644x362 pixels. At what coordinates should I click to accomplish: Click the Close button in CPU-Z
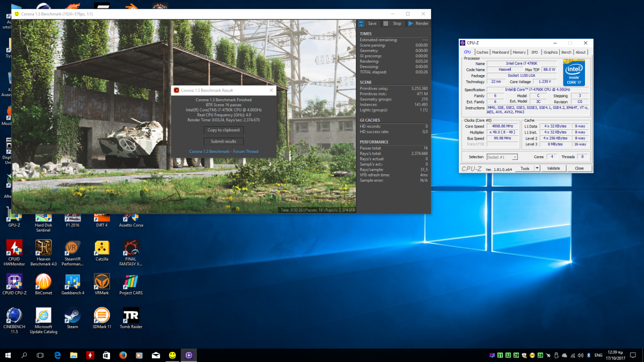coord(579,168)
